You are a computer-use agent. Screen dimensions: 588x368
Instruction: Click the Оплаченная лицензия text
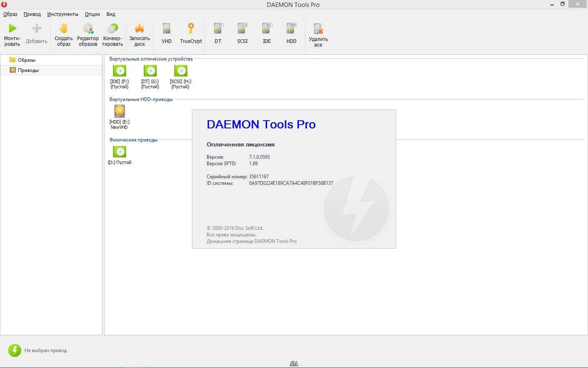[241, 144]
